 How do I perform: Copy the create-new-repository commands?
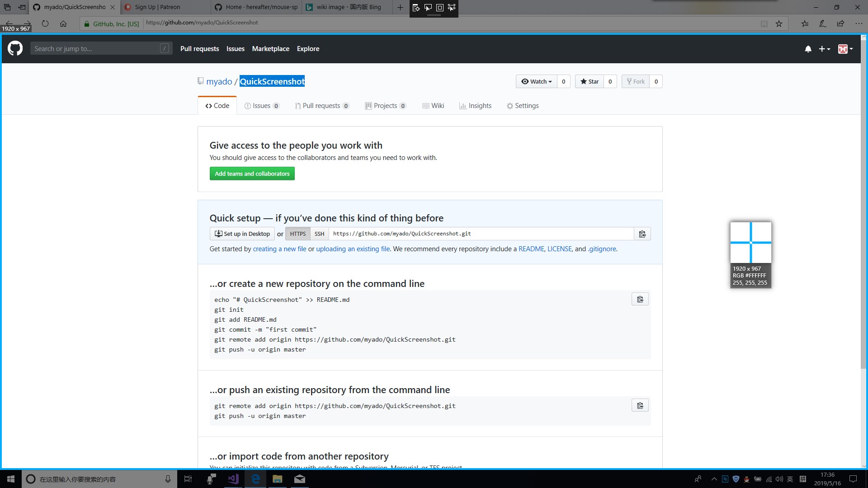pyautogui.click(x=640, y=300)
